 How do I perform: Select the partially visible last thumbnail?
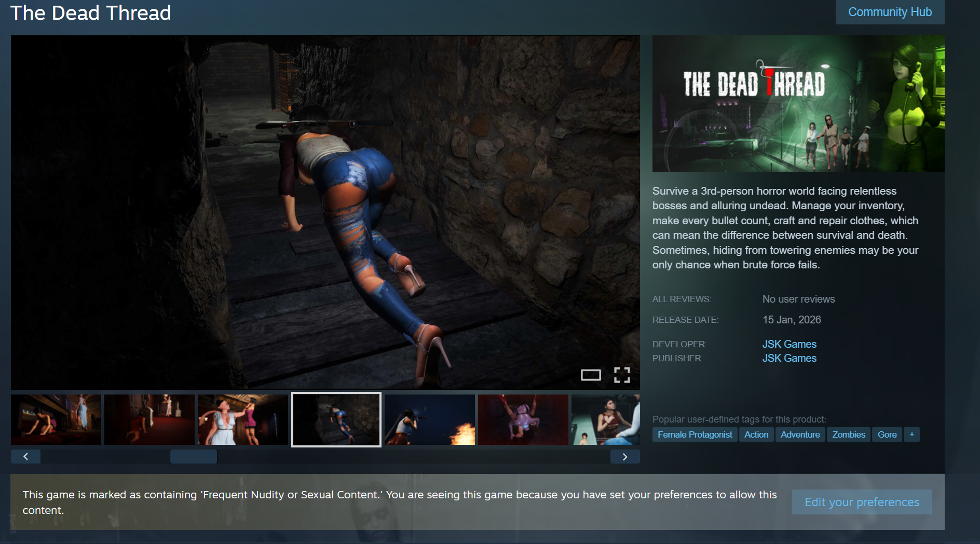pyautogui.click(x=606, y=419)
